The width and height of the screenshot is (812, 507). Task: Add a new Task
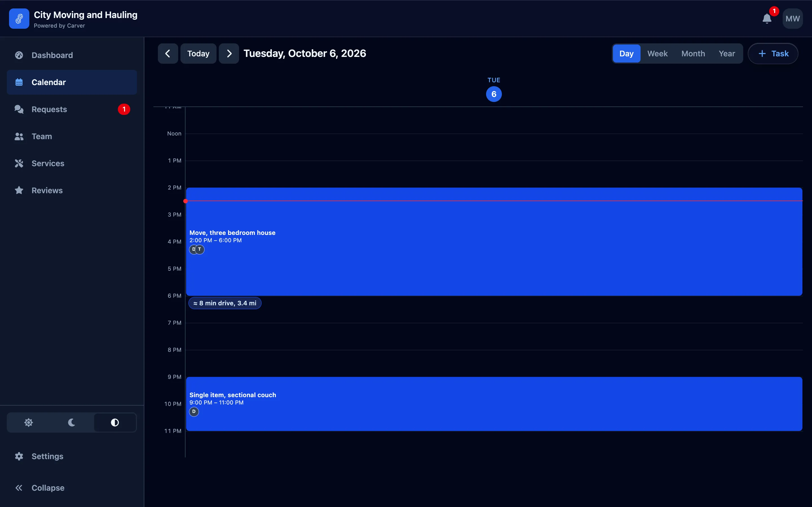[x=773, y=54]
